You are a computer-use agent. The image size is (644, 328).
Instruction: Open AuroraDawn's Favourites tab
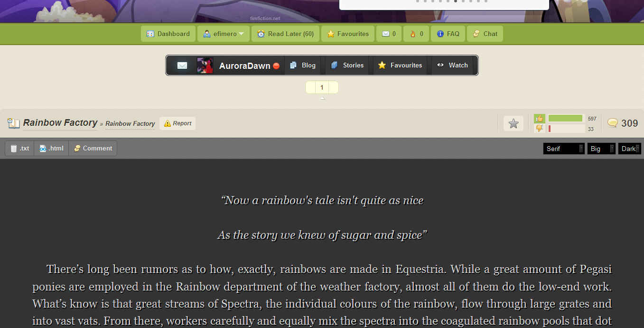[x=400, y=66]
